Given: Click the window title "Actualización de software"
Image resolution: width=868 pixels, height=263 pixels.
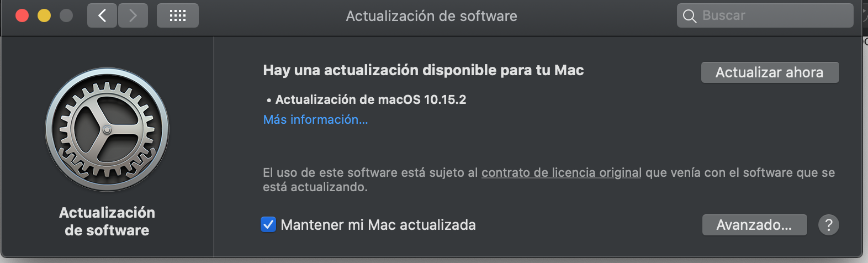Looking at the screenshot, I should coord(431,16).
